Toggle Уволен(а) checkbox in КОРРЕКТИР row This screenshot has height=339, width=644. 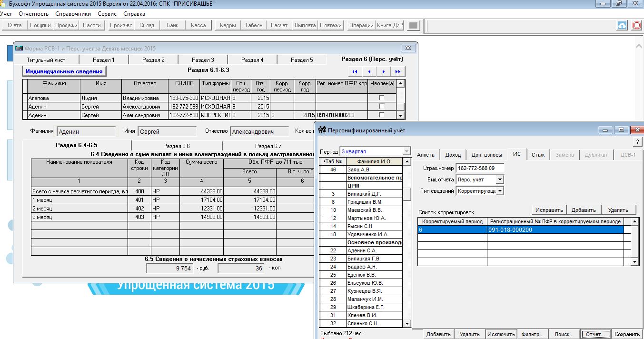[x=382, y=115]
